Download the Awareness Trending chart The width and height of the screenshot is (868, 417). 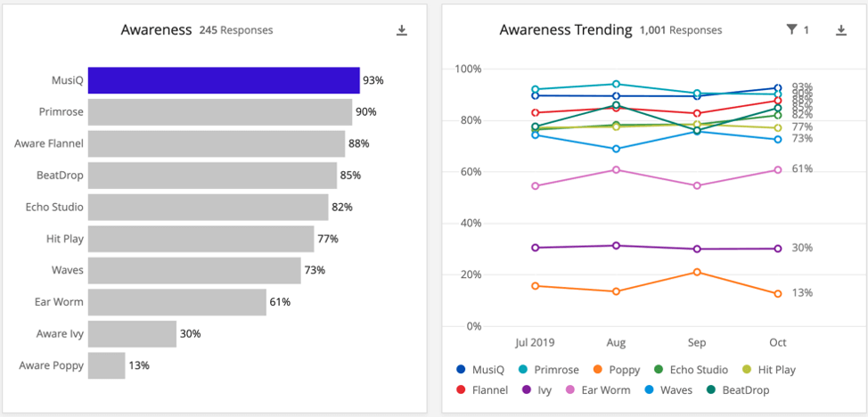point(840,30)
